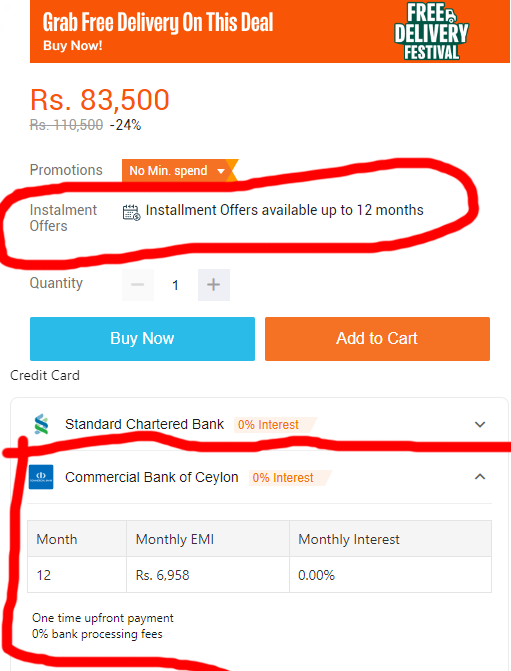This screenshot has height=671, width=511.
Task: Click the Buy Now button
Action: [143, 339]
